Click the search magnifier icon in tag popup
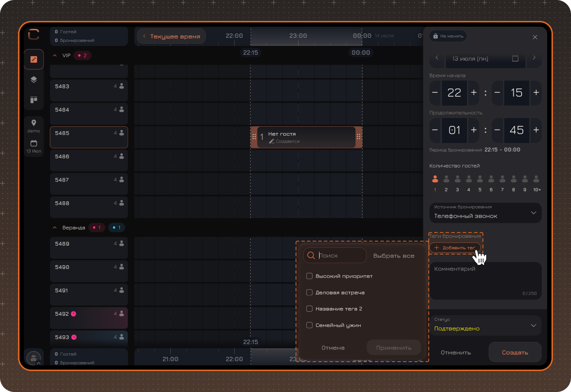 pos(311,256)
